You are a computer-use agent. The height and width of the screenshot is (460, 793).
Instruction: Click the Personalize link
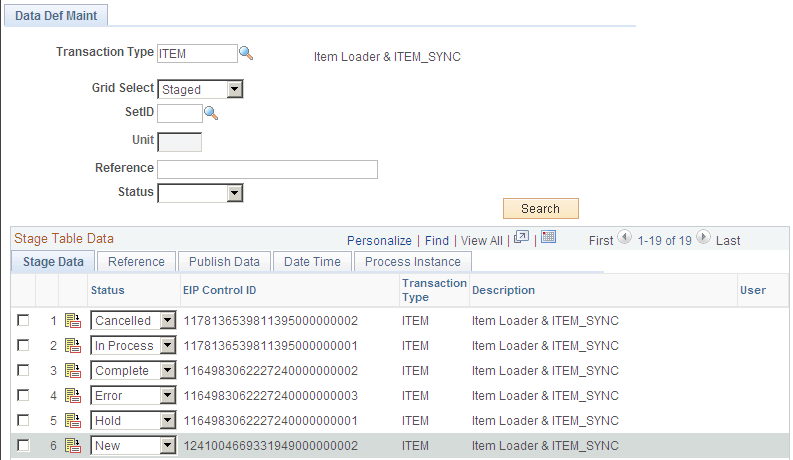click(379, 241)
